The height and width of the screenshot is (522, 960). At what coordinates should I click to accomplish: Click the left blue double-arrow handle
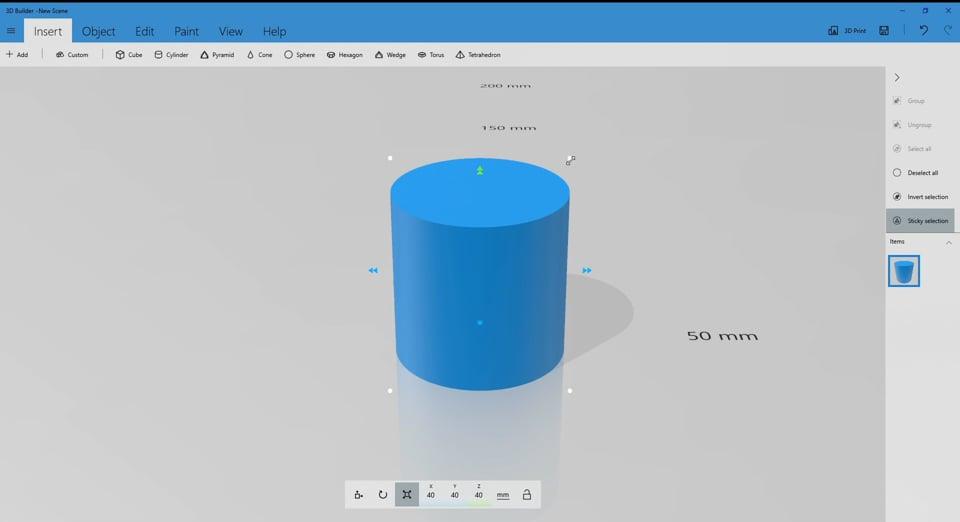[x=373, y=270]
